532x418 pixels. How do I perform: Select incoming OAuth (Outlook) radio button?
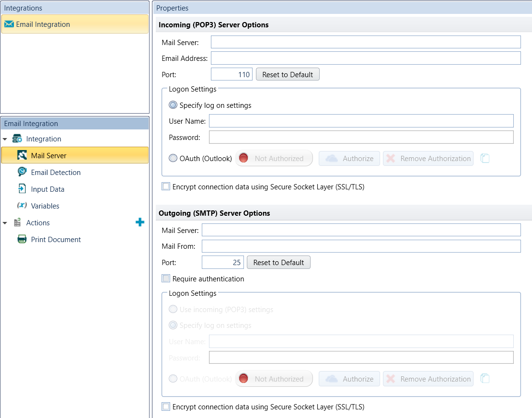click(173, 158)
